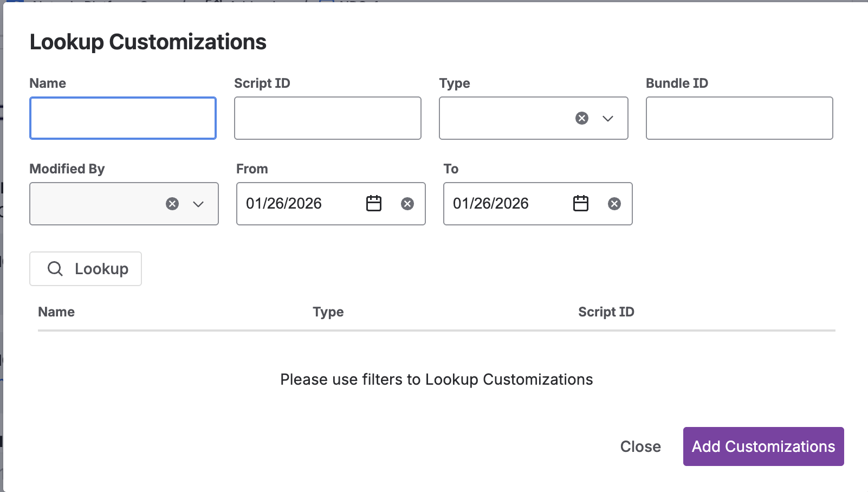The image size is (868, 492).
Task: Click the magnifying glass icon on the Lookup button
Action: pyautogui.click(x=55, y=268)
